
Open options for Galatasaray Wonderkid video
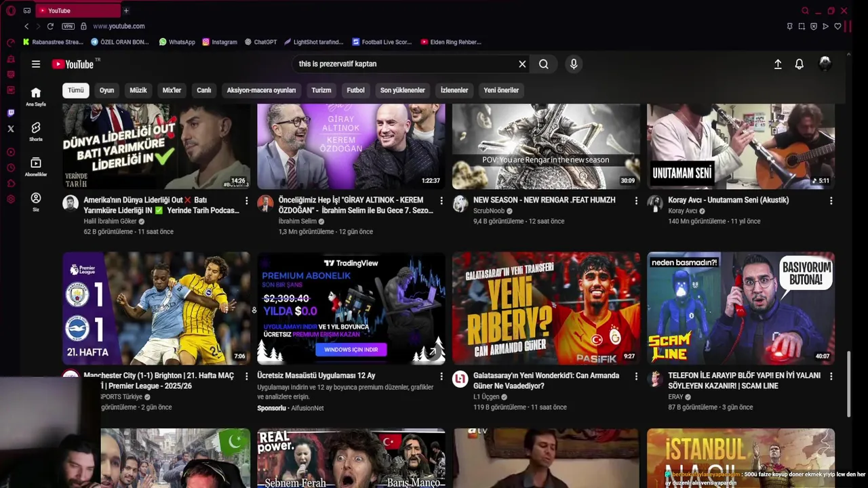point(636,376)
